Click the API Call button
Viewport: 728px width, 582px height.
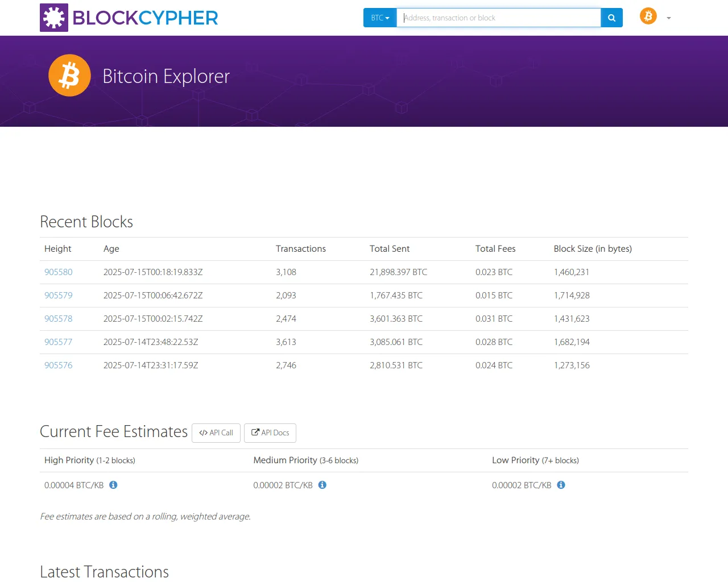216,433
